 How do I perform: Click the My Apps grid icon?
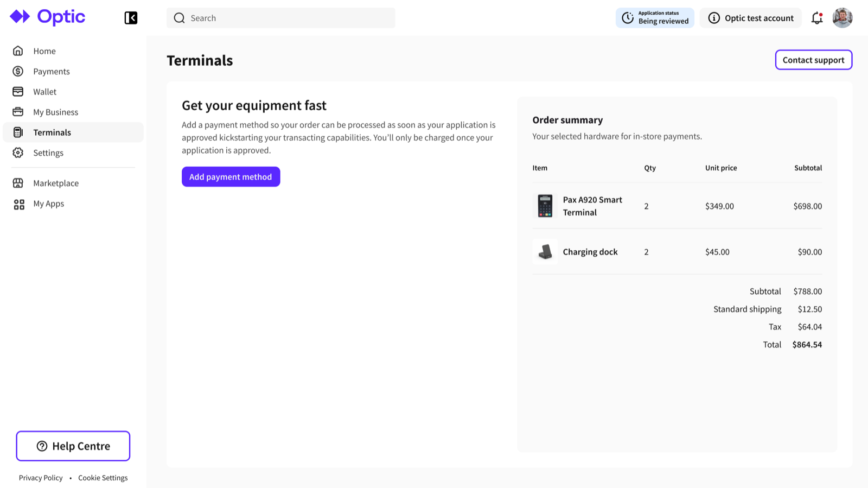pos(19,204)
